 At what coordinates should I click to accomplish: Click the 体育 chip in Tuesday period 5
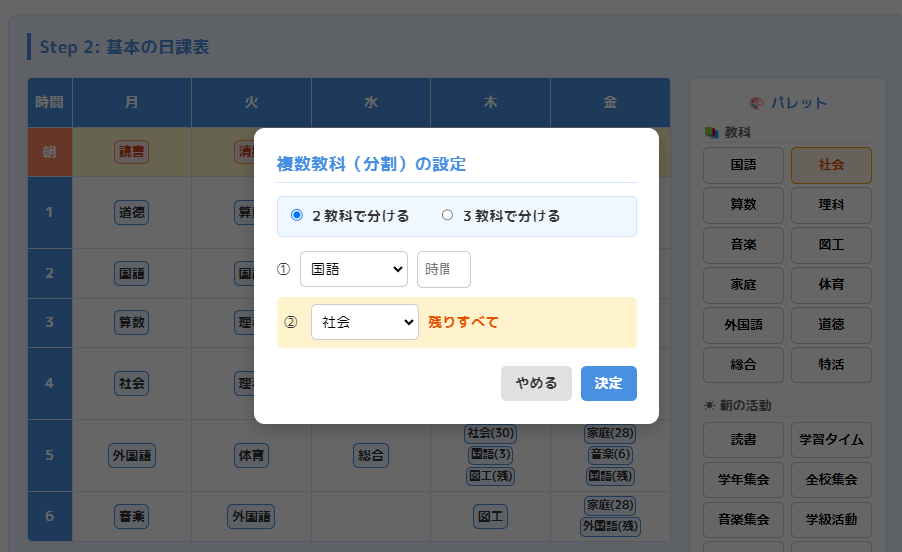point(251,455)
